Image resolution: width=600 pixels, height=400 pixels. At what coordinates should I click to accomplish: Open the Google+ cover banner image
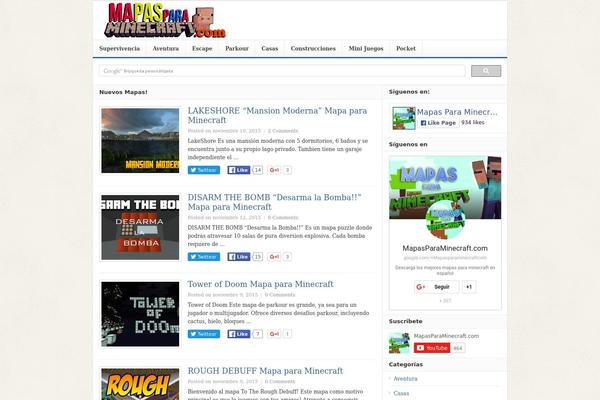click(x=445, y=188)
